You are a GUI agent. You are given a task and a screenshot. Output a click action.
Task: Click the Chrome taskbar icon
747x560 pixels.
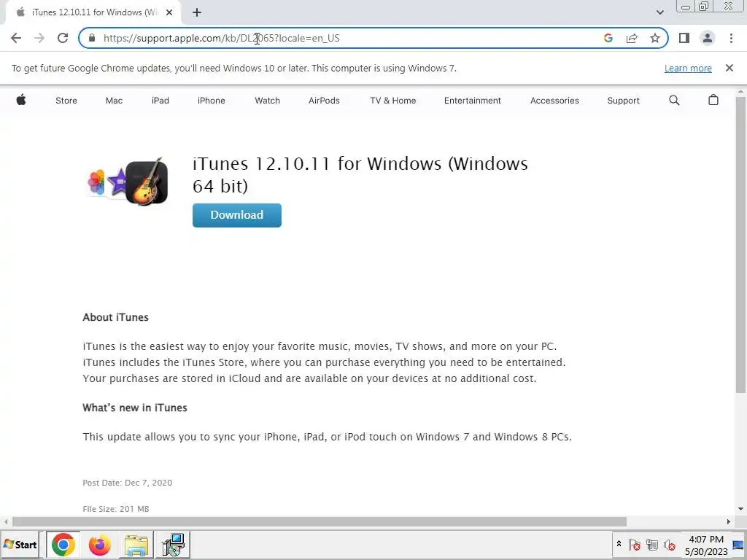click(x=63, y=545)
